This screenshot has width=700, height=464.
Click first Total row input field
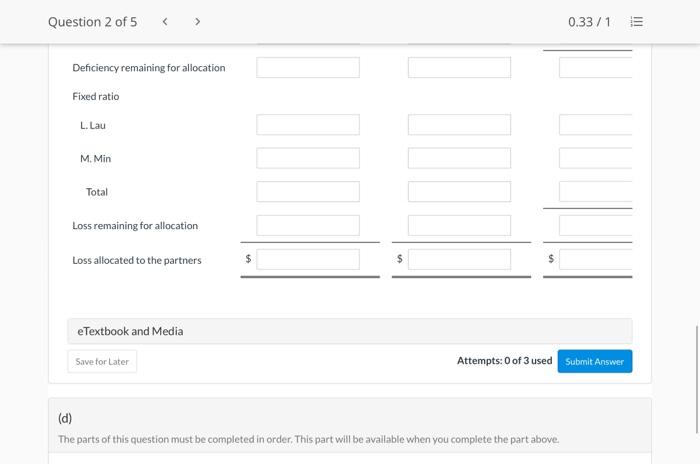tap(308, 192)
